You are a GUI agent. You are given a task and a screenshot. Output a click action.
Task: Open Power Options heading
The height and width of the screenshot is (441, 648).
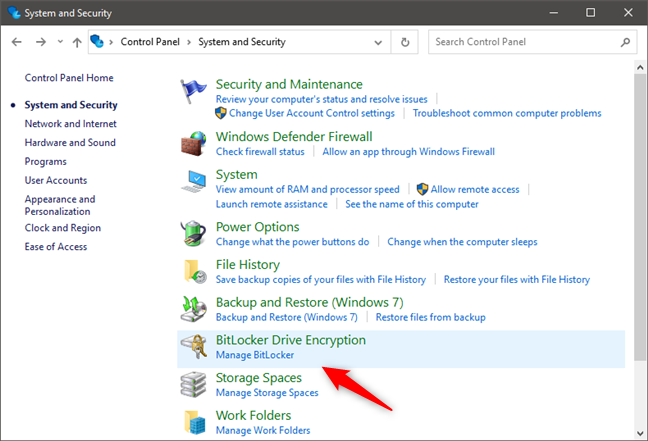click(x=257, y=227)
